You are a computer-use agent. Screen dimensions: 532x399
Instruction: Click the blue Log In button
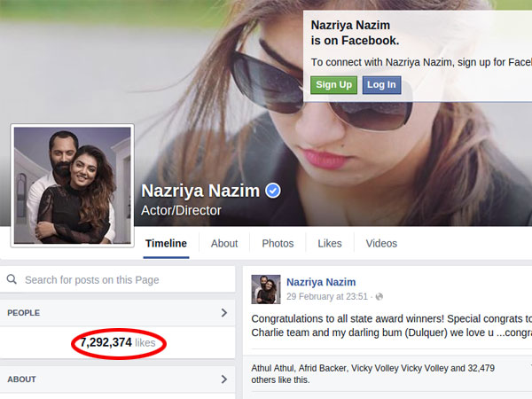click(381, 85)
